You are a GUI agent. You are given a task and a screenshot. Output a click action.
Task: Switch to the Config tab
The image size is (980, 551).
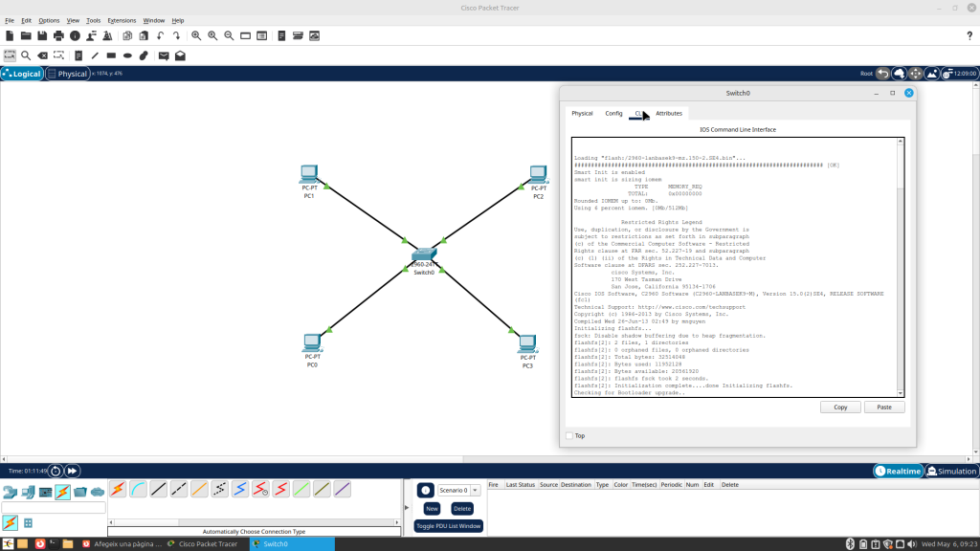[x=613, y=114]
